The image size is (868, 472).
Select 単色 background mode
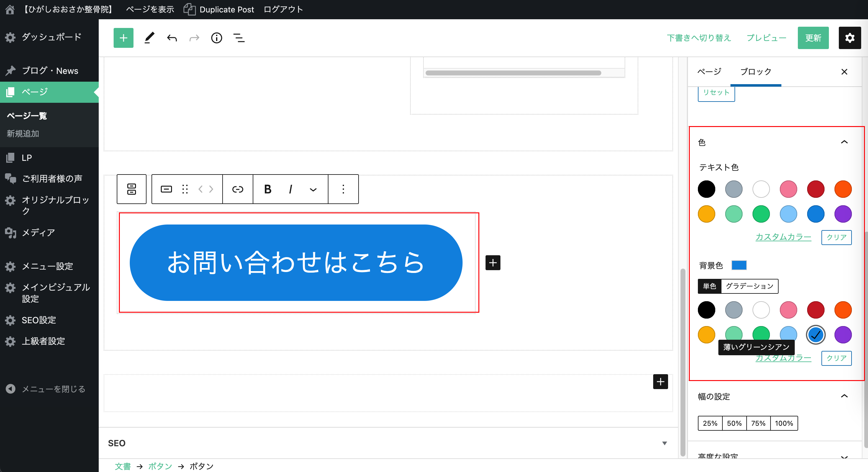(709, 286)
